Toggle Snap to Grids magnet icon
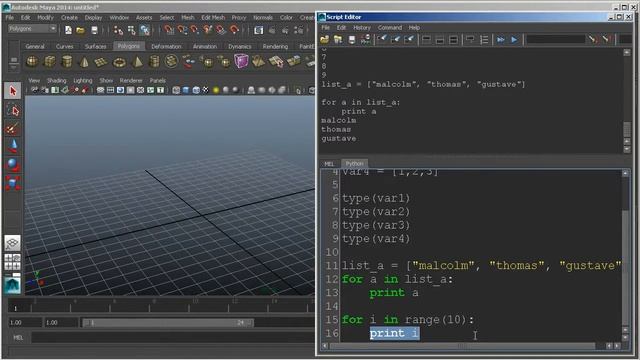Image resolution: width=640 pixels, height=360 pixels. point(169,30)
